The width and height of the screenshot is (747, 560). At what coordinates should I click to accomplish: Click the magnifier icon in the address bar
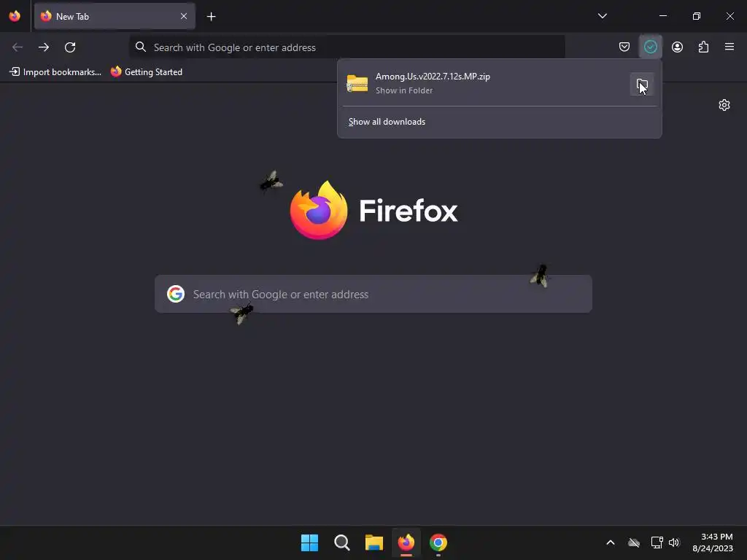click(x=141, y=47)
